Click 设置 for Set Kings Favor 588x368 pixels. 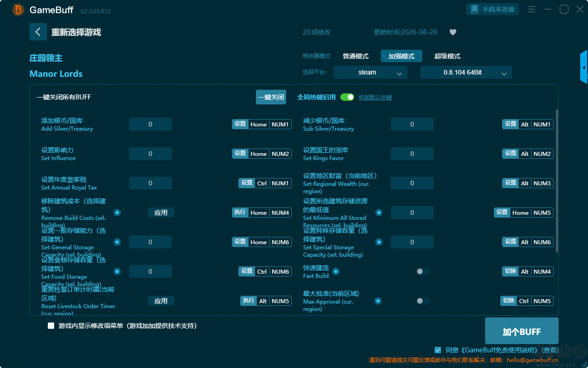coord(510,154)
